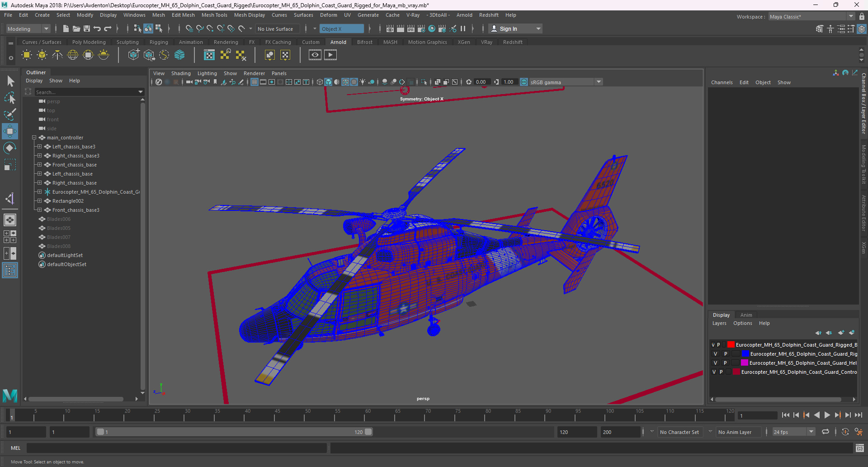Toggle visibility of Rigged_B layer
Screen dimensions: 868x467
pyautogui.click(x=713, y=345)
